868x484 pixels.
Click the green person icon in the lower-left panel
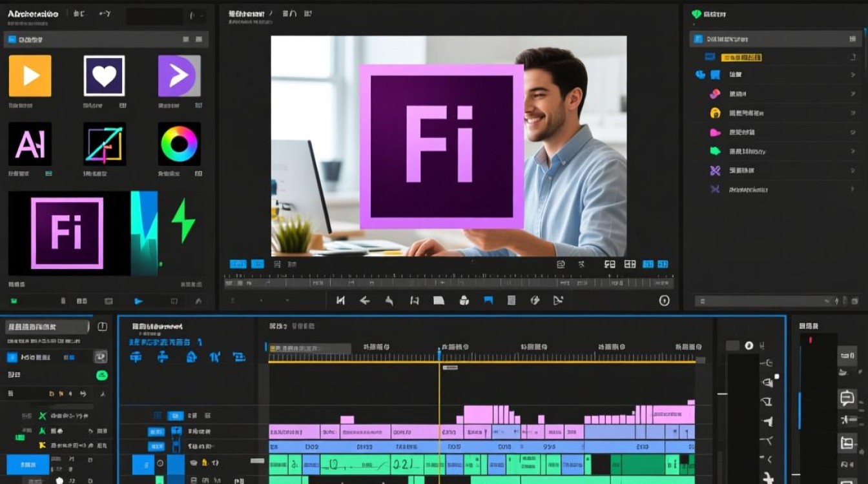[x=43, y=430]
